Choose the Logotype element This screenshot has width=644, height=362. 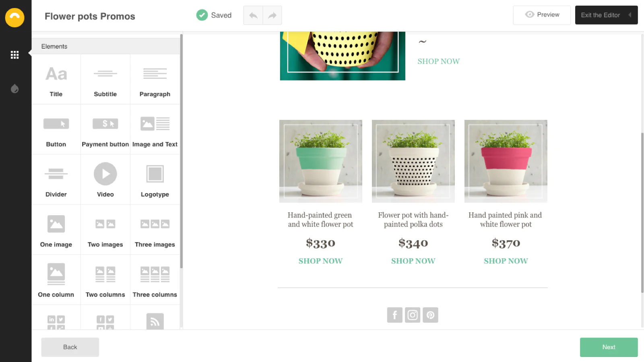(155, 179)
